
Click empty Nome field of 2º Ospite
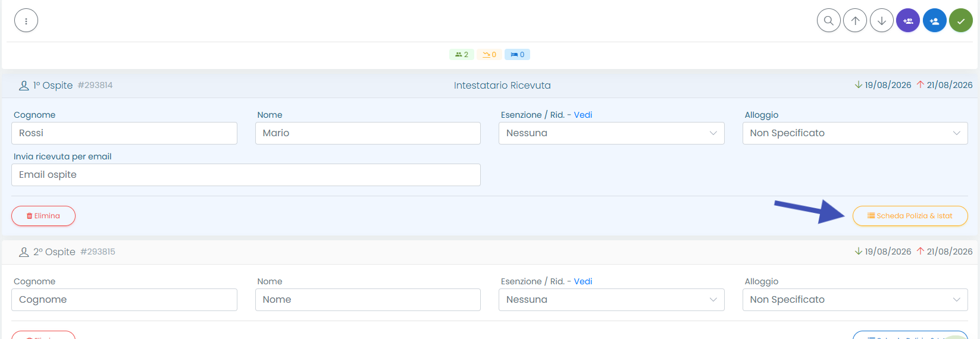(368, 300)
